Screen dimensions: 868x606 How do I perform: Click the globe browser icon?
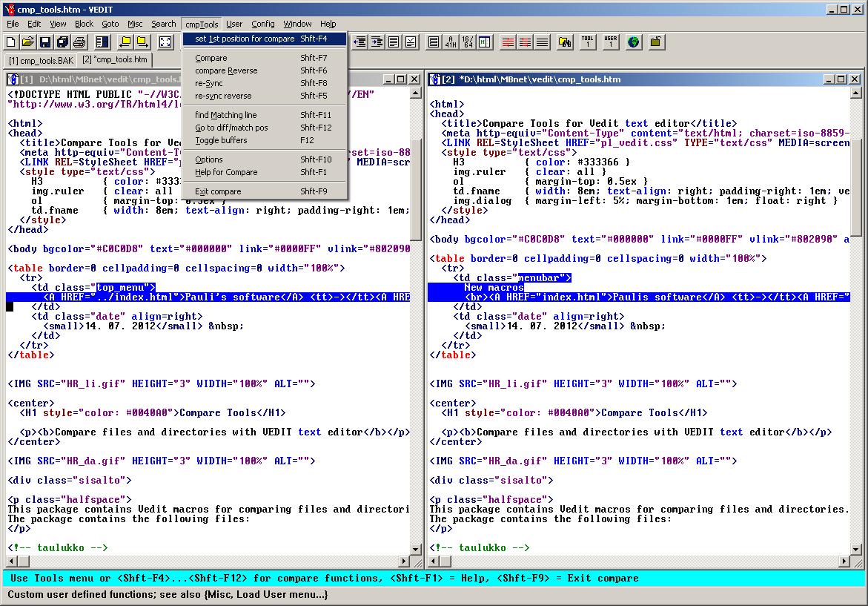pos(633,42)
